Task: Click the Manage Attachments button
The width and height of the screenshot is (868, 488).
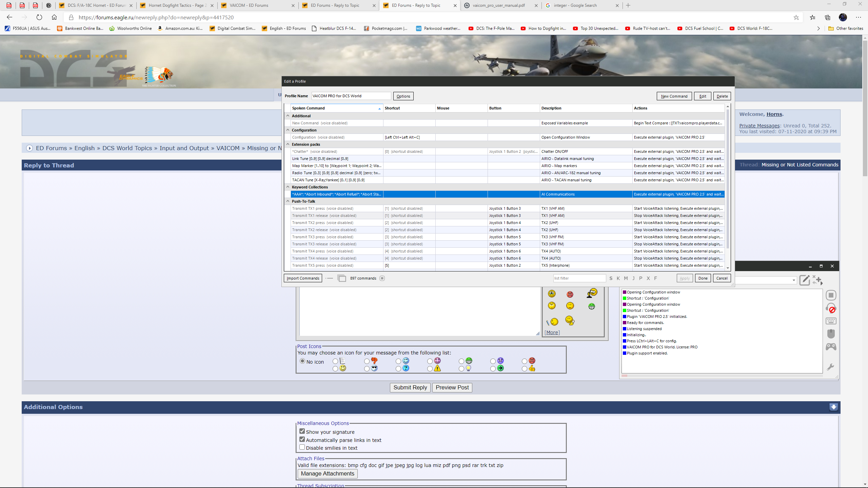Action: 328,474
